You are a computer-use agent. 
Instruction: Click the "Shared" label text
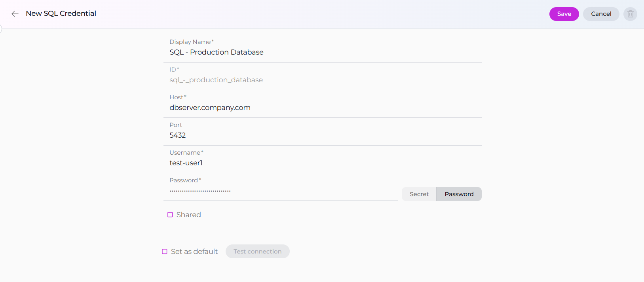coord(189,215)
